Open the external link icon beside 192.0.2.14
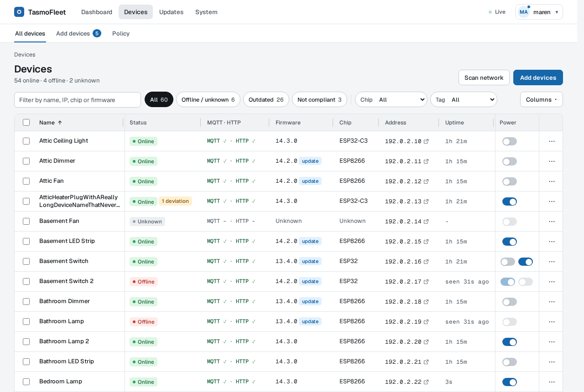 tap(426, 222)
